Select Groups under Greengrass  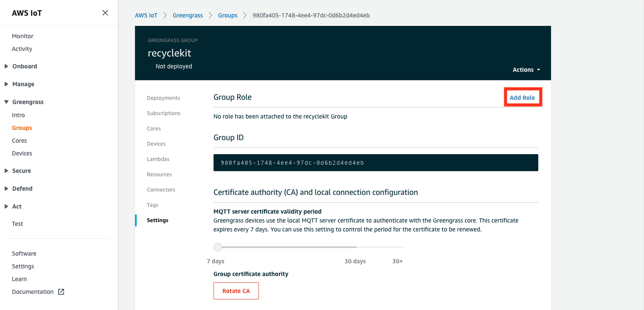[22, 128]
